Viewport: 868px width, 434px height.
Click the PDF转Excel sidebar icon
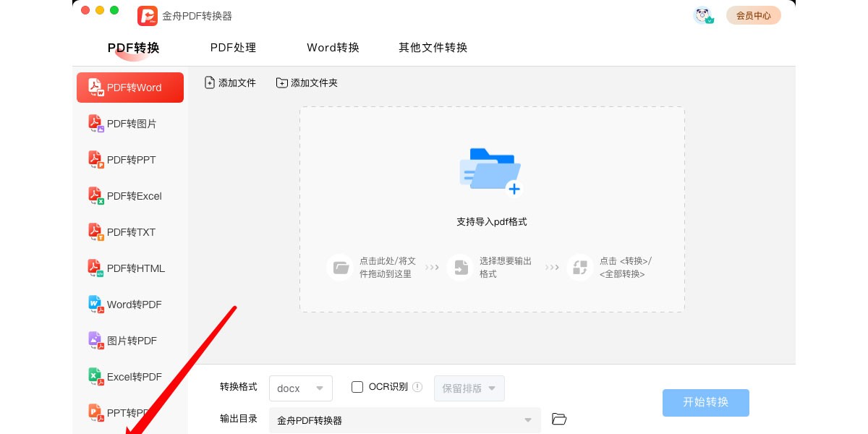(x=96, y=196)
